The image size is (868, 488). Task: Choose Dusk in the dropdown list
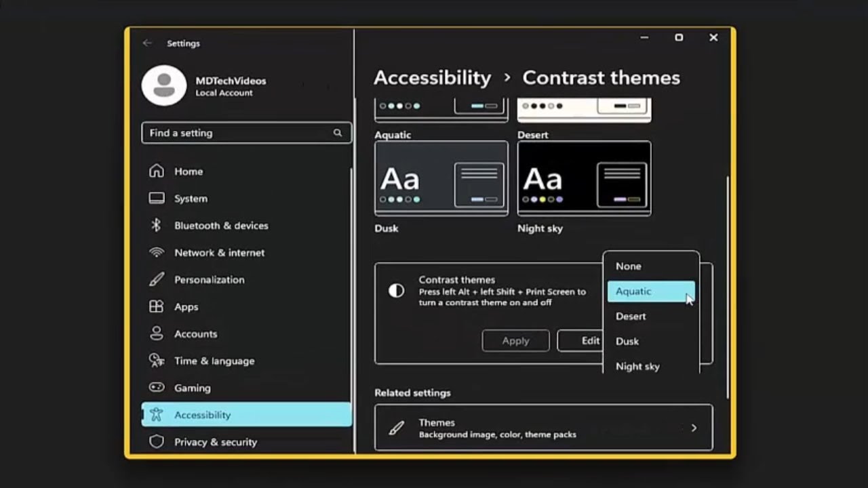pos(651,342)
